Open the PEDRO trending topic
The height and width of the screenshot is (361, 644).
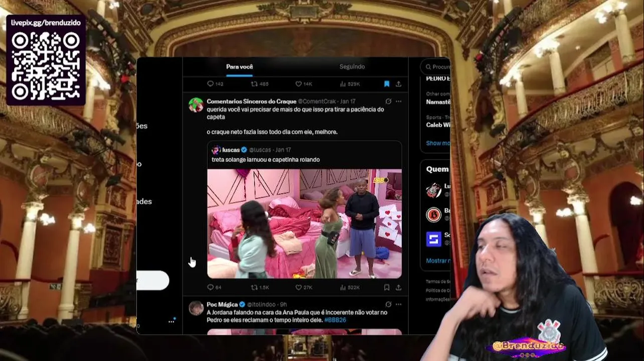point(438,79)
